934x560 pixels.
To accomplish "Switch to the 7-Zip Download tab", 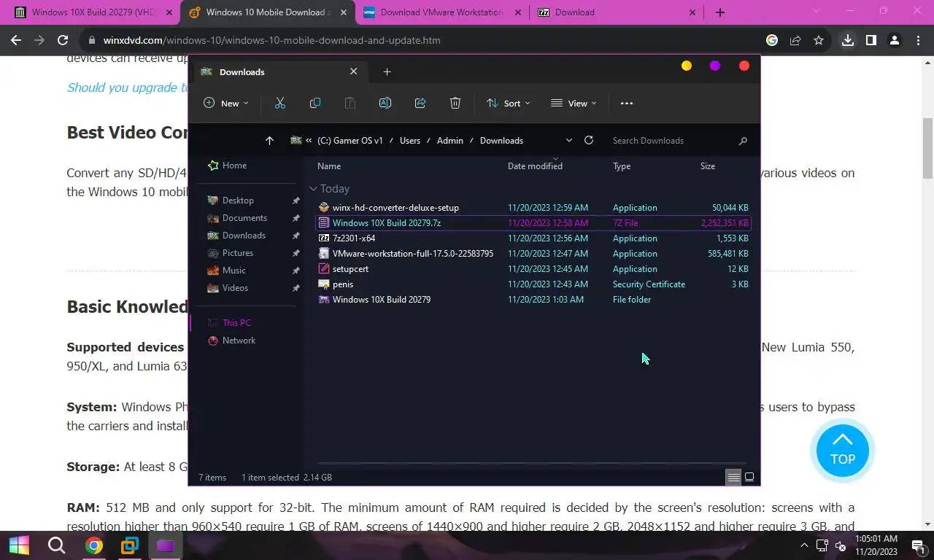I will click(x=617, y=12).
